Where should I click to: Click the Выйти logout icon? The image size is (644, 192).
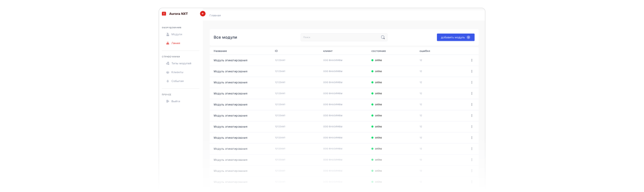[168, 101]
